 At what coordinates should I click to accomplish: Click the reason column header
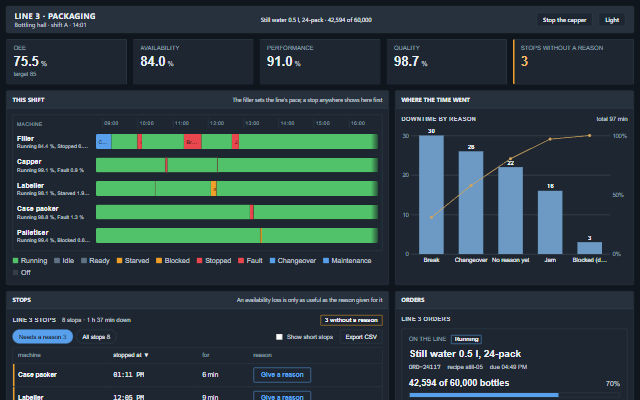(262, 355)
